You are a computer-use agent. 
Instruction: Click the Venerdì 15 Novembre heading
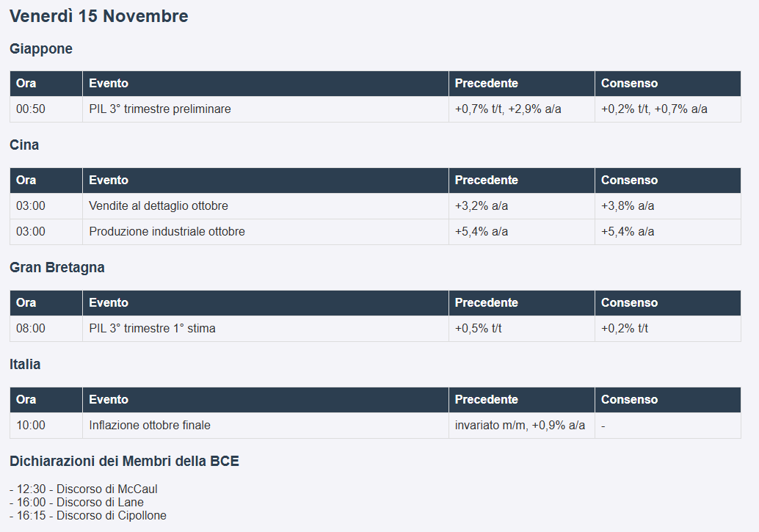tap(99, 16)
